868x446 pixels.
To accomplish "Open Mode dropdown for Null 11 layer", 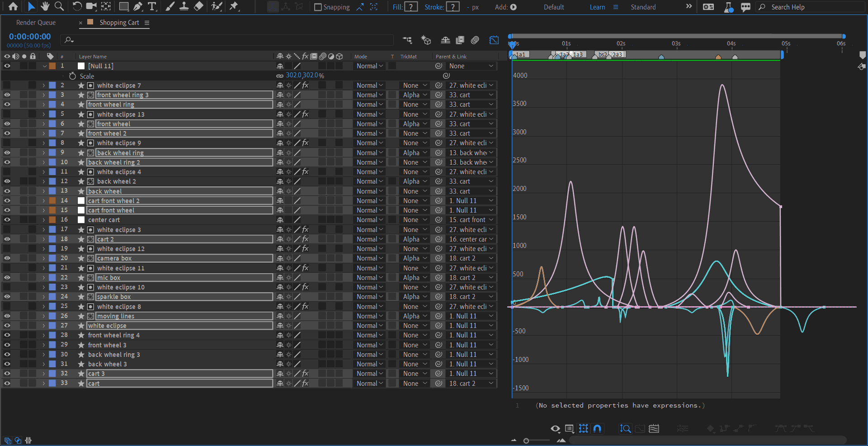I will coord(369,66).
